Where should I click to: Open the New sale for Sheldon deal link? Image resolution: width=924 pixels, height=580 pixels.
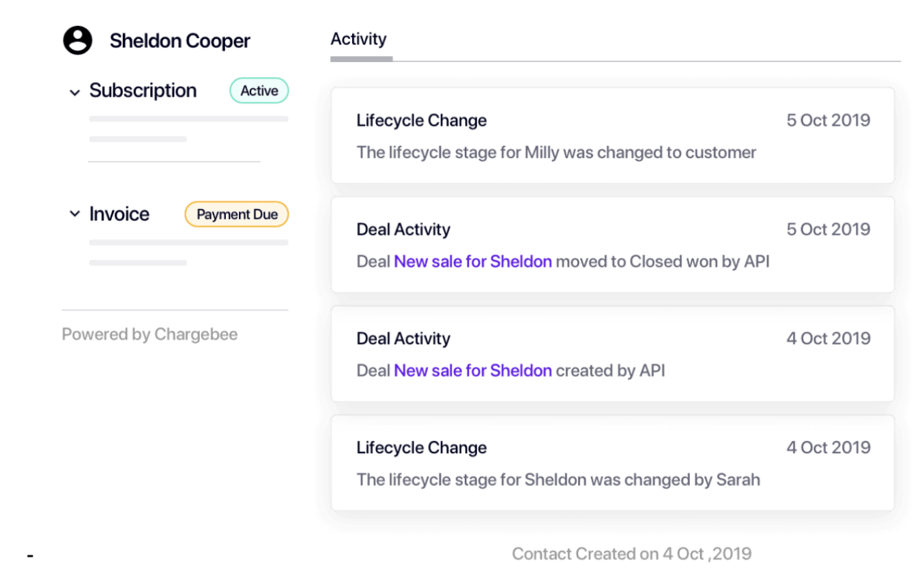click(472, 261)
